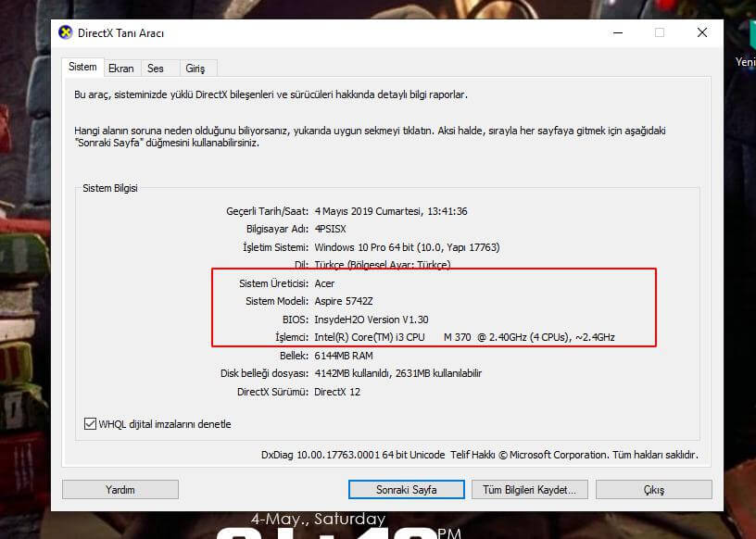The height and width of the screenshot is (539, 756).
Task: Click memory value 6144MB RAM
Action: pos(344,356)
